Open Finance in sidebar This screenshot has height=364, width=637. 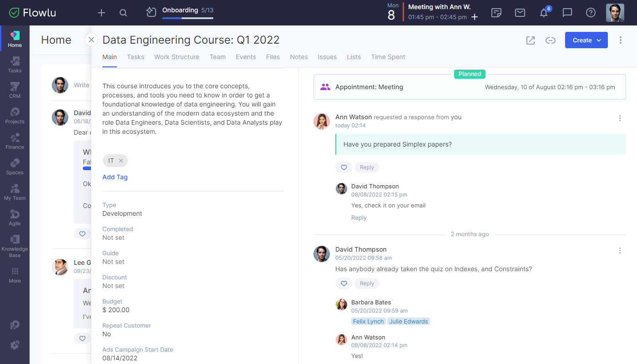(15, 141)
